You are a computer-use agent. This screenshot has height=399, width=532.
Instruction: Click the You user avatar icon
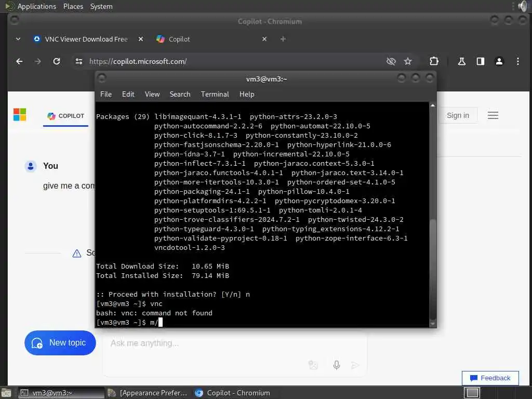click(x=31, y=166)
